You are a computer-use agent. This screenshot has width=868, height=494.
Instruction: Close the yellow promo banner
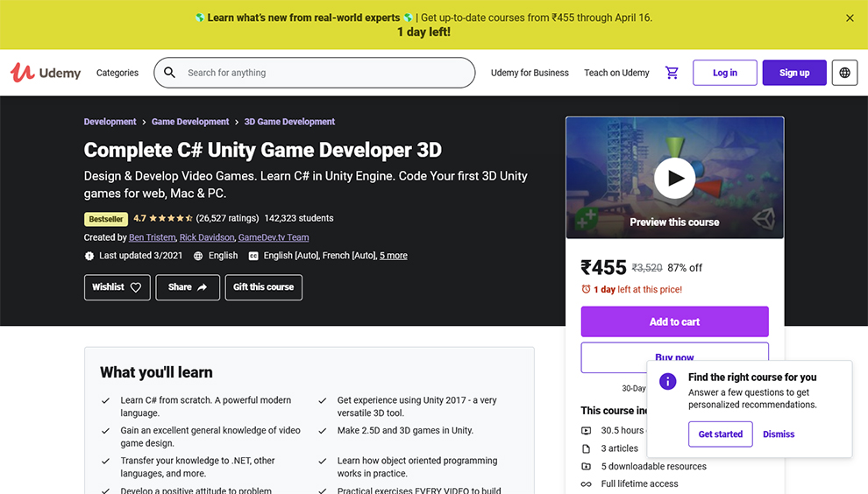click(850, 18)
